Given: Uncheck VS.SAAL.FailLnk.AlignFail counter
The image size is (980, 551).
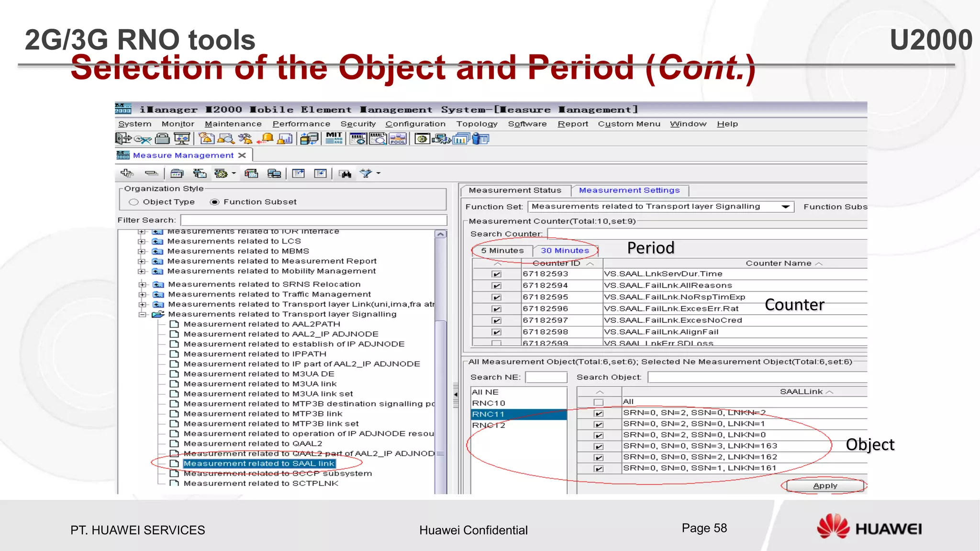Looking at the screenshot, I should tap(497, 332).
